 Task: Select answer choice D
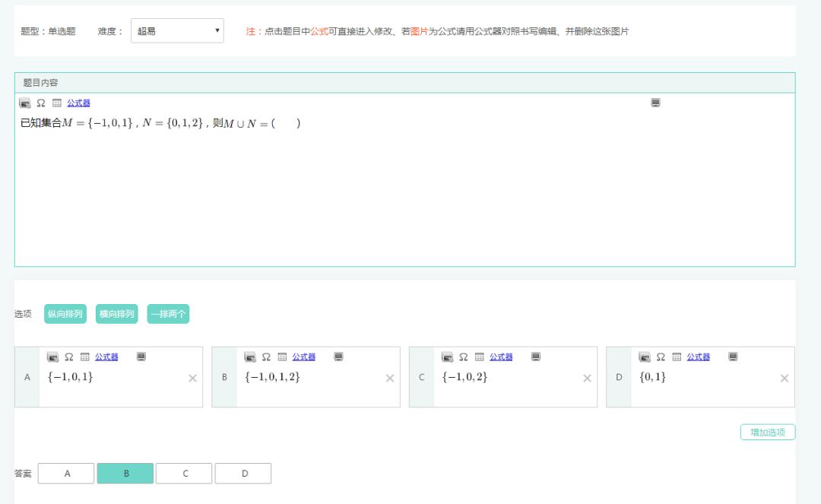coord(243,473)
